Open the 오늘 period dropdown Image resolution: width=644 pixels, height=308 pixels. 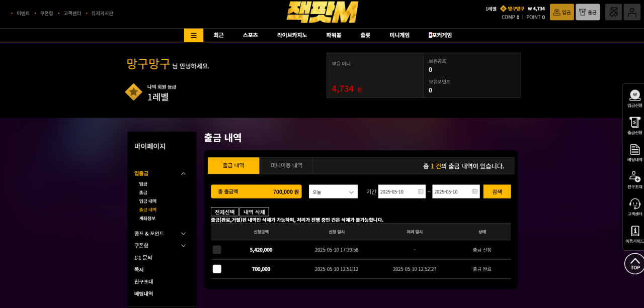click(x=333, y=191)
